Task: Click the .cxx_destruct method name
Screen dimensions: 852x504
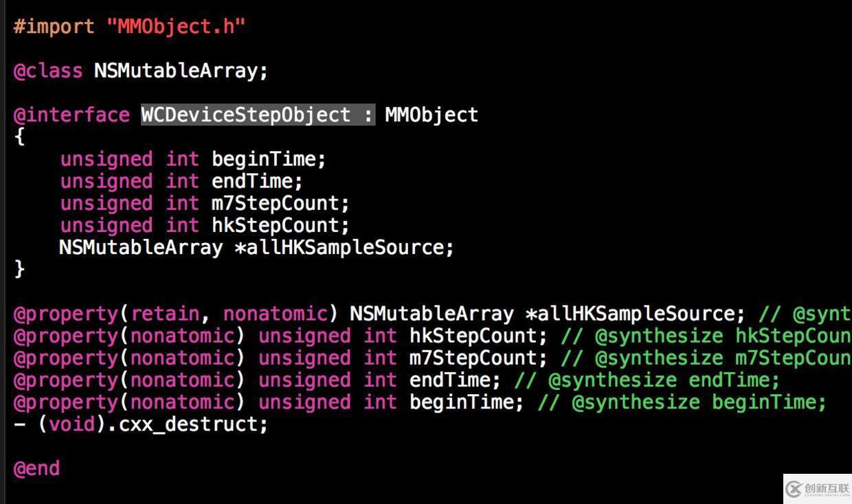Action: [x=188, y=425]
